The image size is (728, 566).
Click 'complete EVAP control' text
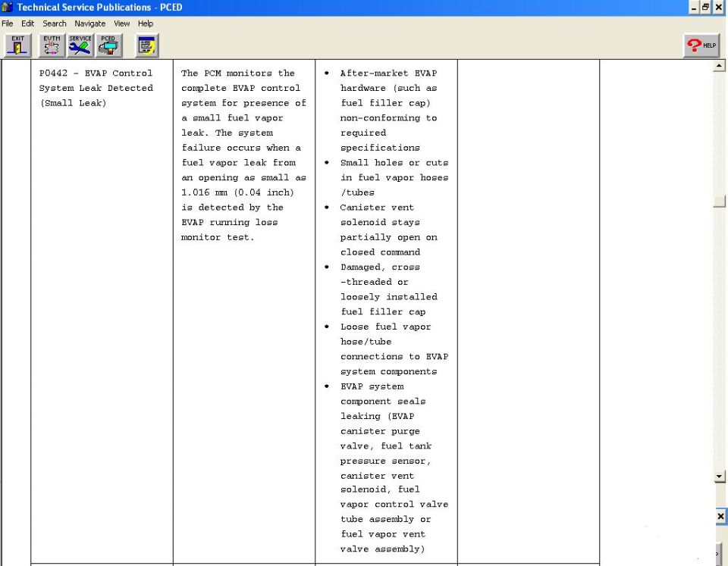240,88
